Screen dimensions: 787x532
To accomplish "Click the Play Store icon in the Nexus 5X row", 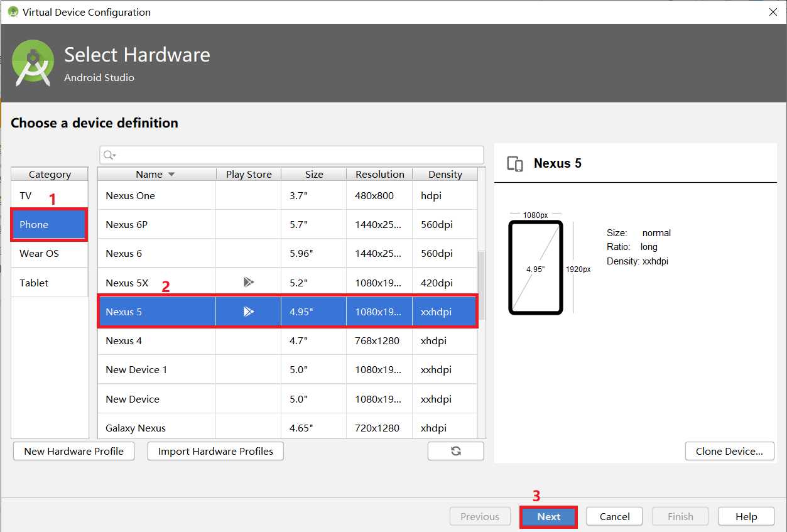I will click(249, 283).
